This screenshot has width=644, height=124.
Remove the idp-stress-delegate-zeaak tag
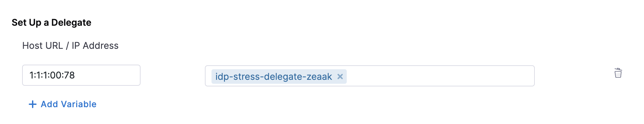coord(340,77)
